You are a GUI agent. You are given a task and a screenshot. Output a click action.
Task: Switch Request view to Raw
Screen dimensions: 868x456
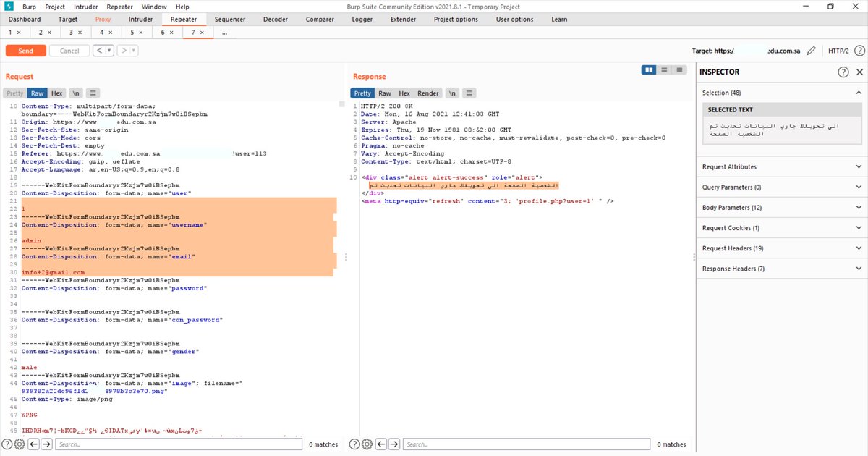pyautogui.click(x=37, y=93)
